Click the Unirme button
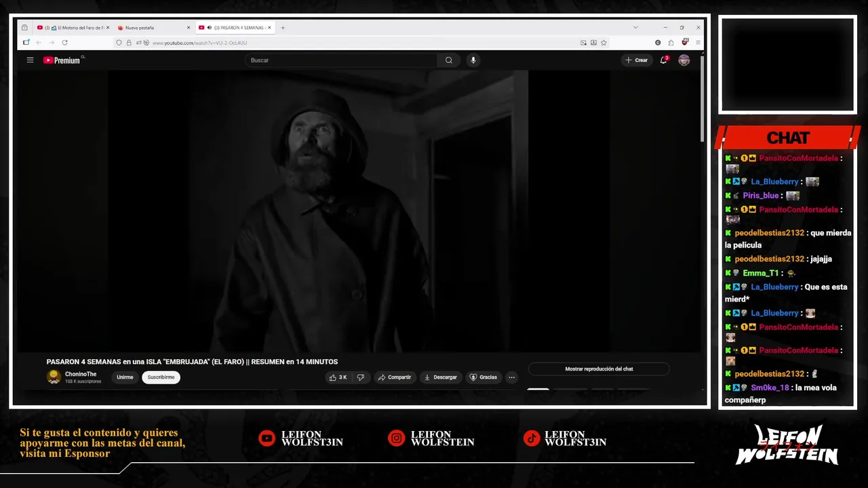This screenshot has width=868, height=488. click(x=125, y=378)
